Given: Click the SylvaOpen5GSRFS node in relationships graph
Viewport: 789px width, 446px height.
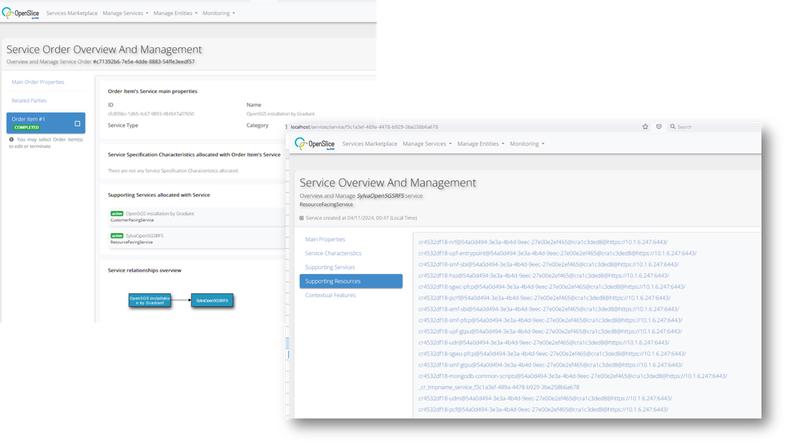Looking at the screenshot, I should (212, 300).
